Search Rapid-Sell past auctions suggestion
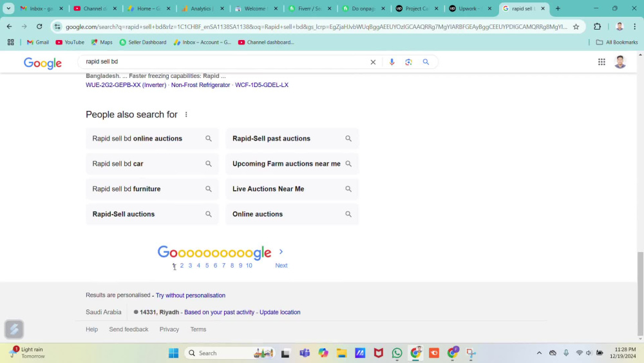 point(292,139)
